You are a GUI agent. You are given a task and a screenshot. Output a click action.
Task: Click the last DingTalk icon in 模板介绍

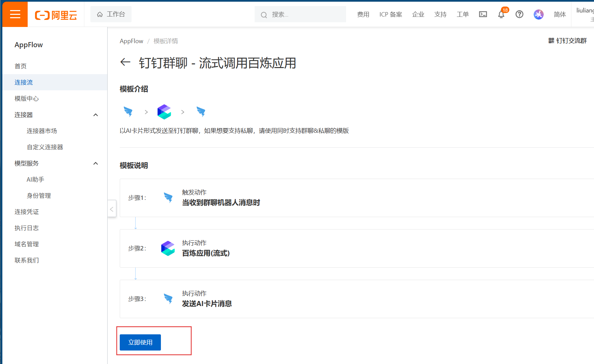coord(201,112)
